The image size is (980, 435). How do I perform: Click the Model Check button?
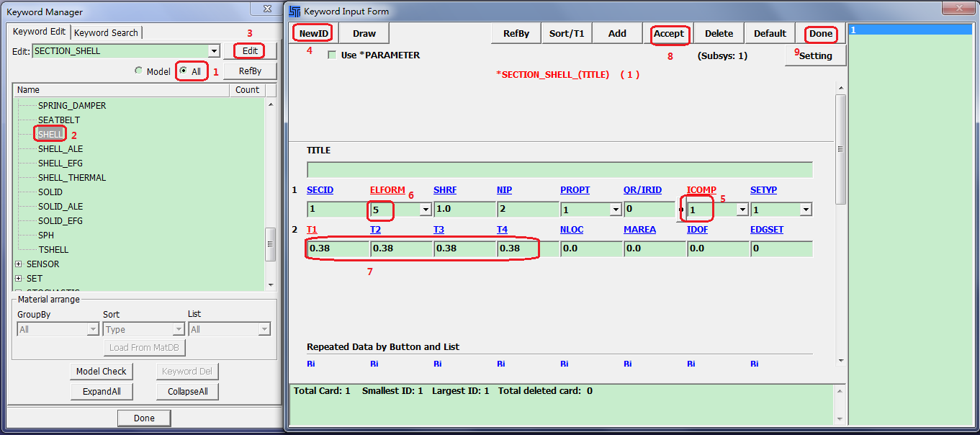pos(102,372)
